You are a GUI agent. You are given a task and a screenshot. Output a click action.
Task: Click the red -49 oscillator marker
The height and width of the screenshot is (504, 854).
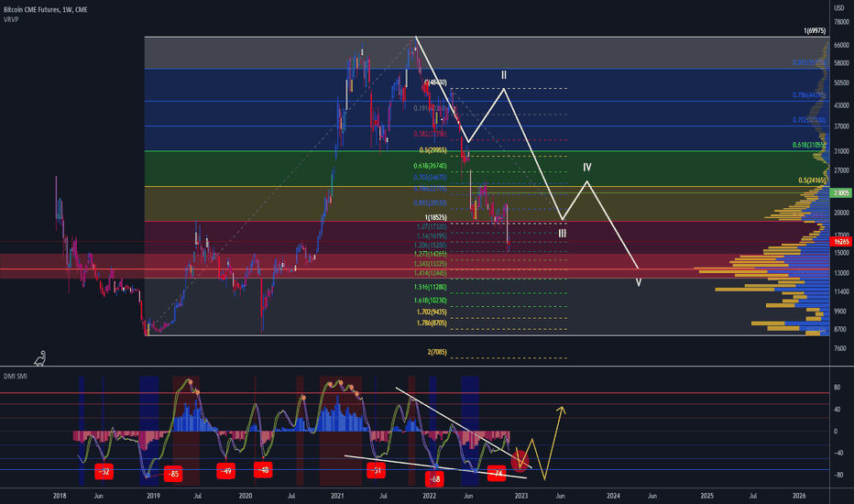tap(225, 471)
